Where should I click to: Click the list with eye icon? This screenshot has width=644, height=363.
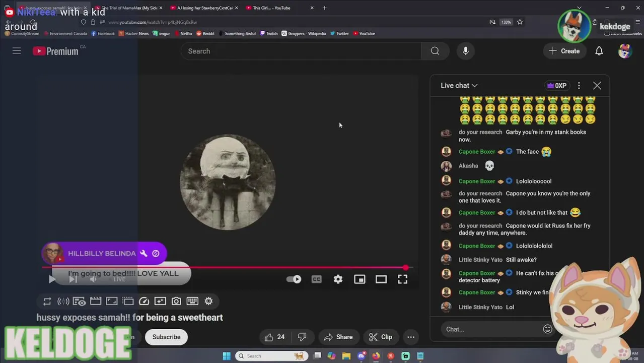(x=79, y=301)
